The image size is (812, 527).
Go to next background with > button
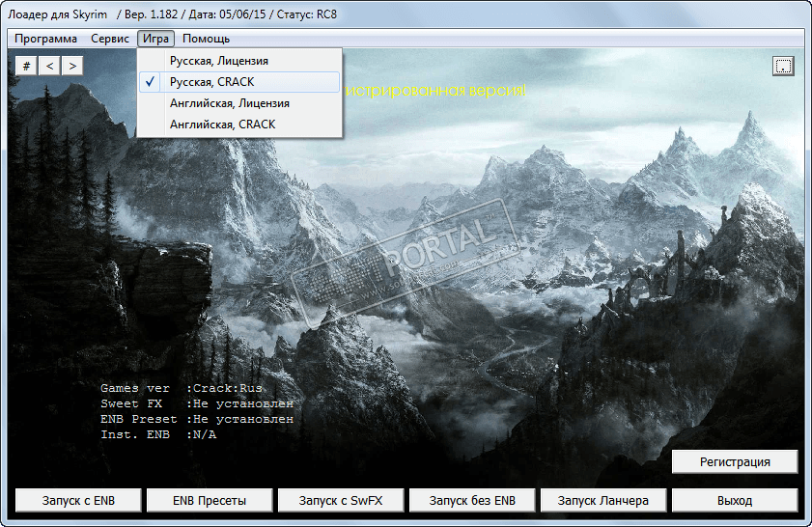72,66
